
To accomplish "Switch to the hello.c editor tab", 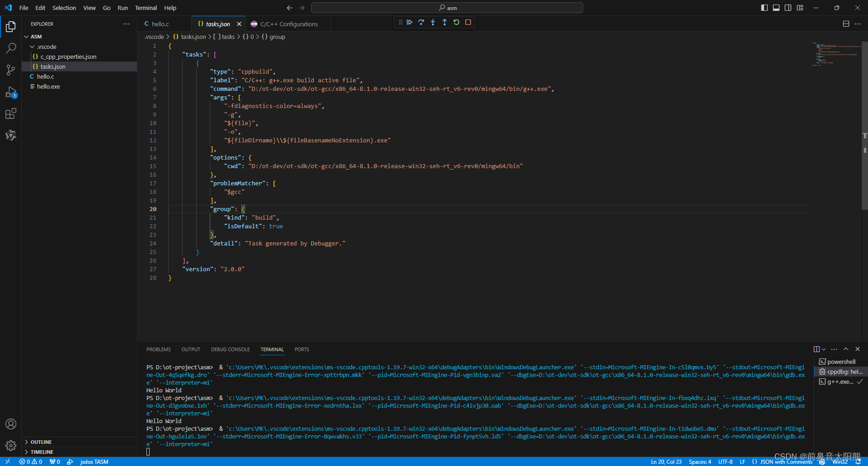I will click(x=165, y=24).
